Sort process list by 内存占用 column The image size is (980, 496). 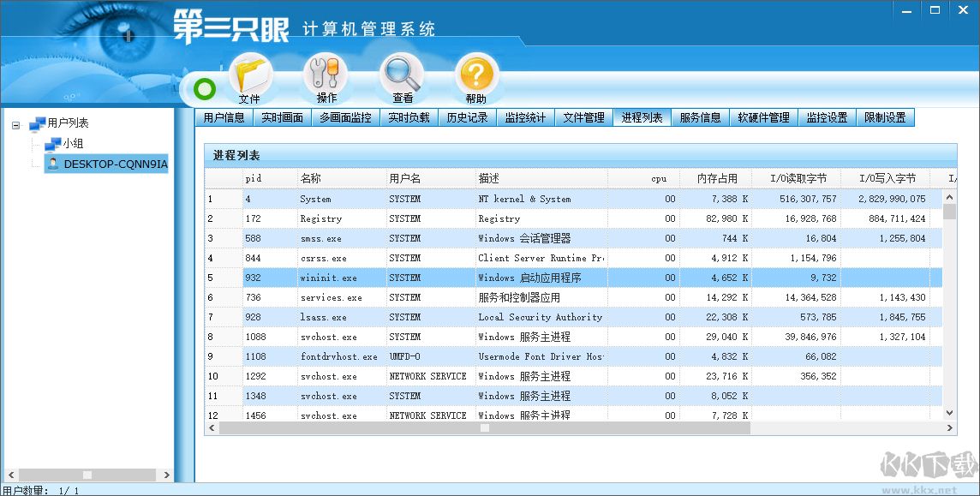tap(716, 179)
